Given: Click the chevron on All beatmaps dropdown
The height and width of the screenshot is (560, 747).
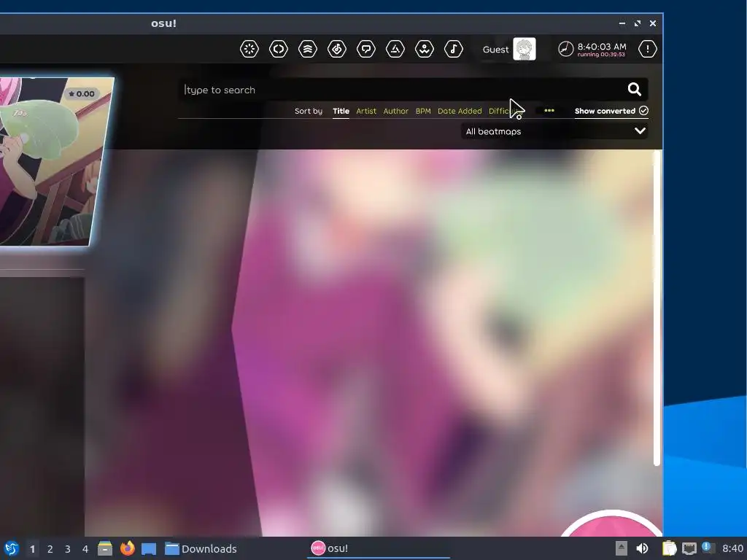Looking at the screenshot, I should click(x=640, y=131).
